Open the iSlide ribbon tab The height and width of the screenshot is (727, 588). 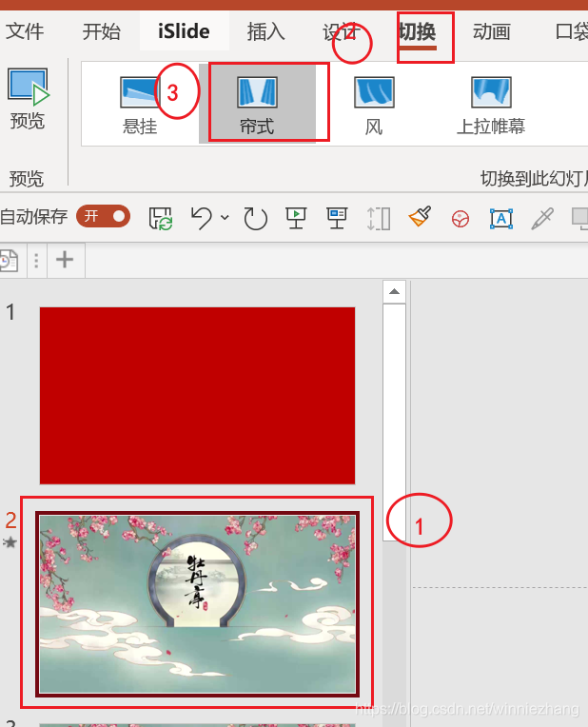click(184, 31)
